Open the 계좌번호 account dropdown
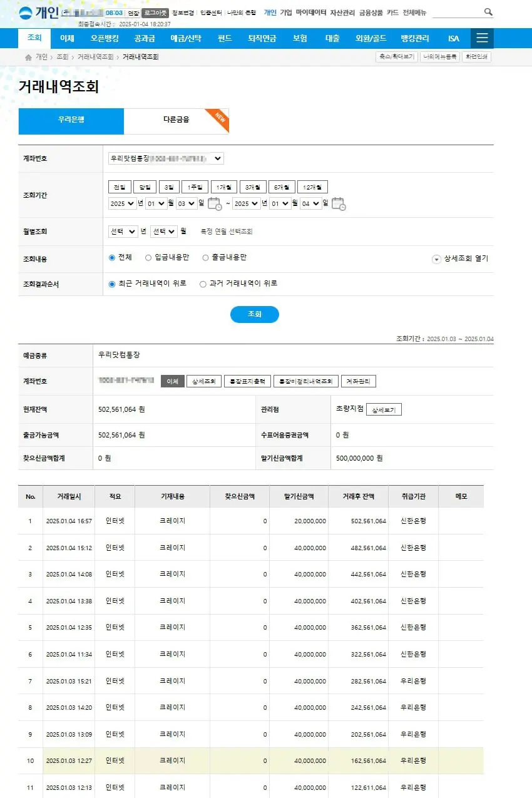The image size is (532, 798). [x=166, y=159]
